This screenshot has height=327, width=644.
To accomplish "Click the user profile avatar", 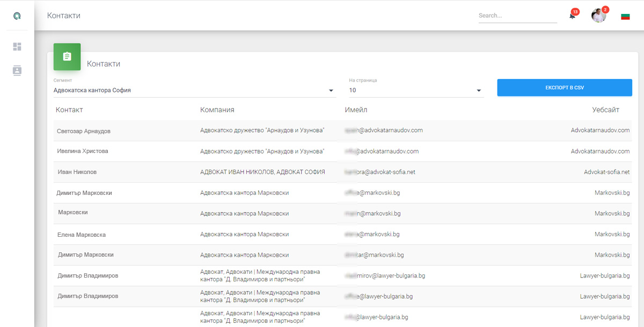I will coord(598,16).
